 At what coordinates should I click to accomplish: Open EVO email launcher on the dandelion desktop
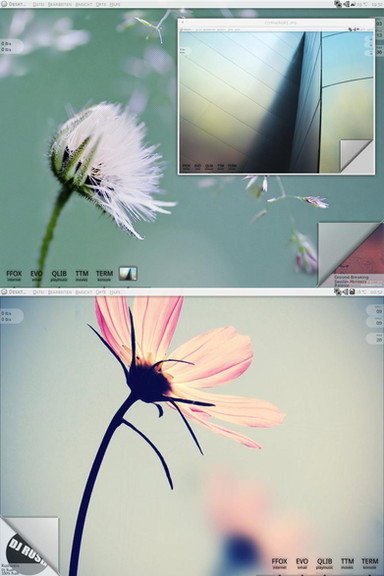[x=36, y=276]
